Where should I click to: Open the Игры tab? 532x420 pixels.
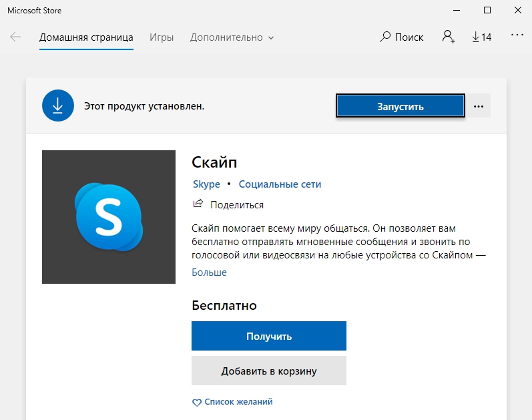point(162,37)
